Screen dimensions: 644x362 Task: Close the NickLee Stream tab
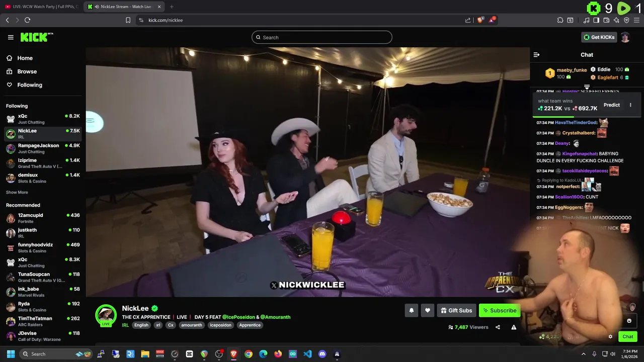click(159, 7)
